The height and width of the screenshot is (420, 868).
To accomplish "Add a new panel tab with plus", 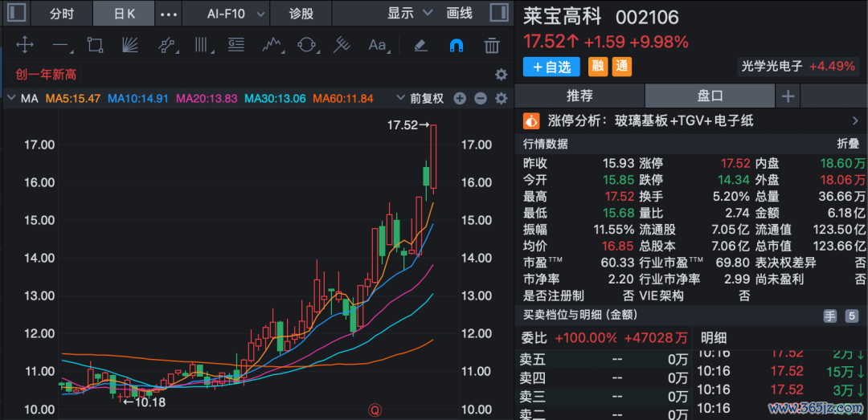I will click(788, 97).
